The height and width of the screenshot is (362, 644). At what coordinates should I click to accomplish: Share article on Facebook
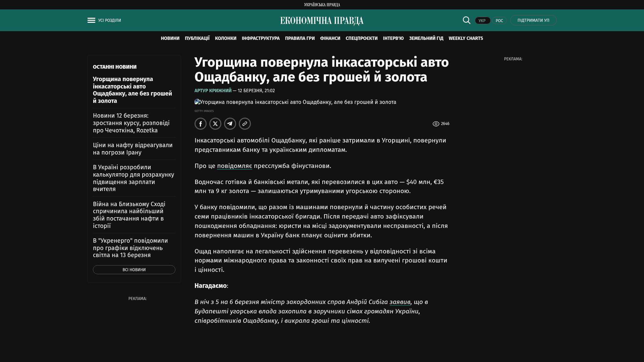pyautogui.click(x=201, y=124)
